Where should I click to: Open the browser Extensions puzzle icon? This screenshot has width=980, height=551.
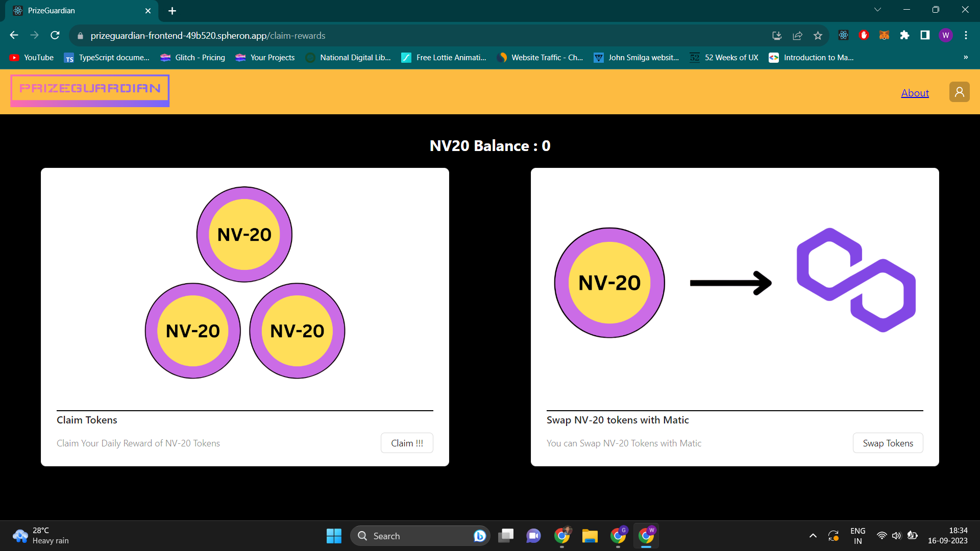[904, 35]
